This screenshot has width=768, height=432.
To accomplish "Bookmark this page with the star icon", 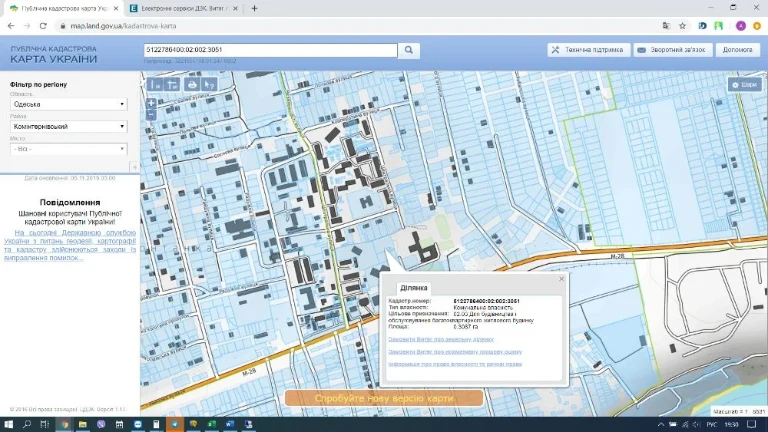I will click(x=682, y=26).
